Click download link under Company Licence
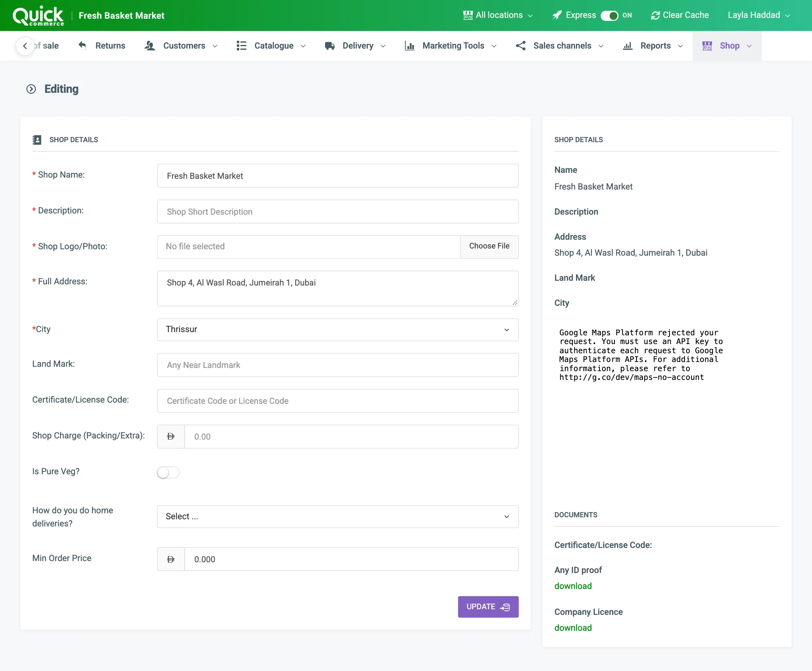This screenshot has height=671, width=812. coord(573,628)
